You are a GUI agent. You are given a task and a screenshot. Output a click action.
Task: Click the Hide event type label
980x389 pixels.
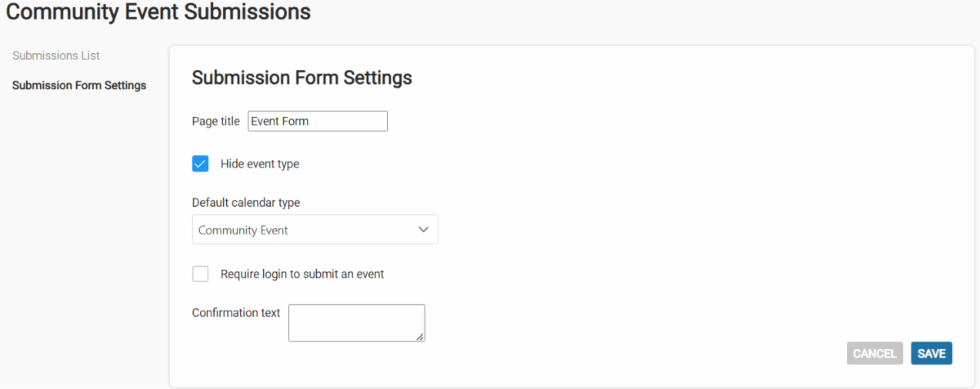click(x=260, y=163)
